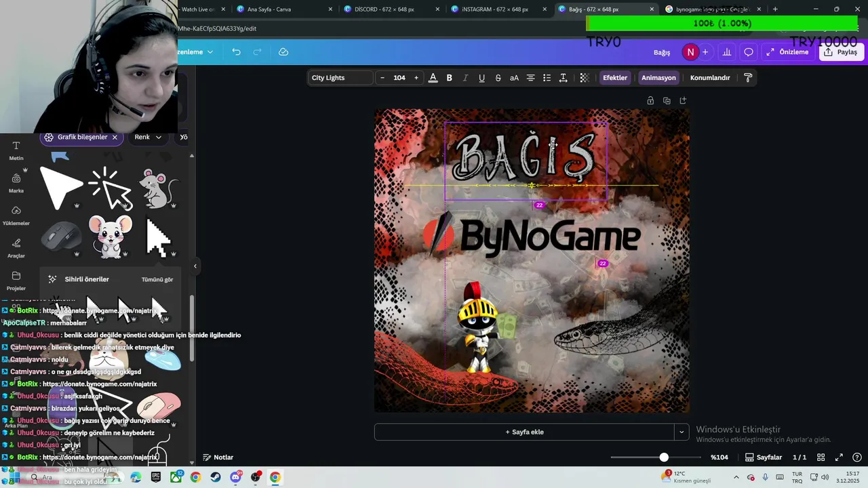Switch to the INSTAGRAM browser tab
Viewport: 868px width, 488px height.
coord(500,9)
